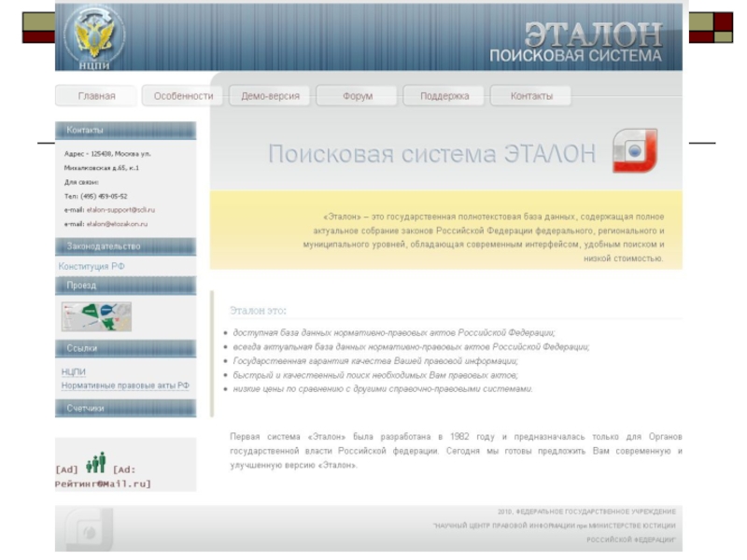Click paragraph starting Первая система «Эталон»

[456, 451]
